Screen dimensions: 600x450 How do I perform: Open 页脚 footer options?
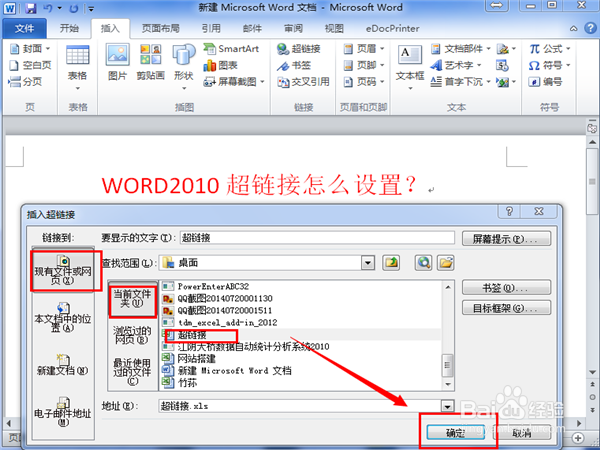point(364,65)
